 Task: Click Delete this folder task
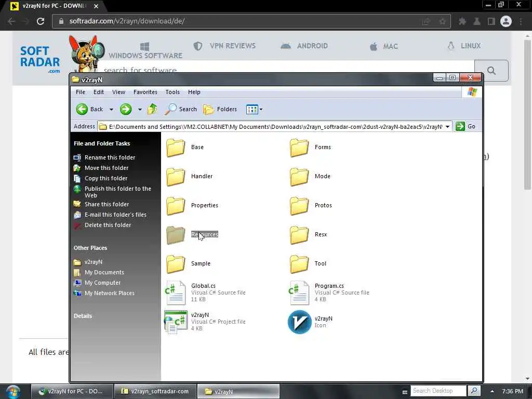(x=108, y=225)
